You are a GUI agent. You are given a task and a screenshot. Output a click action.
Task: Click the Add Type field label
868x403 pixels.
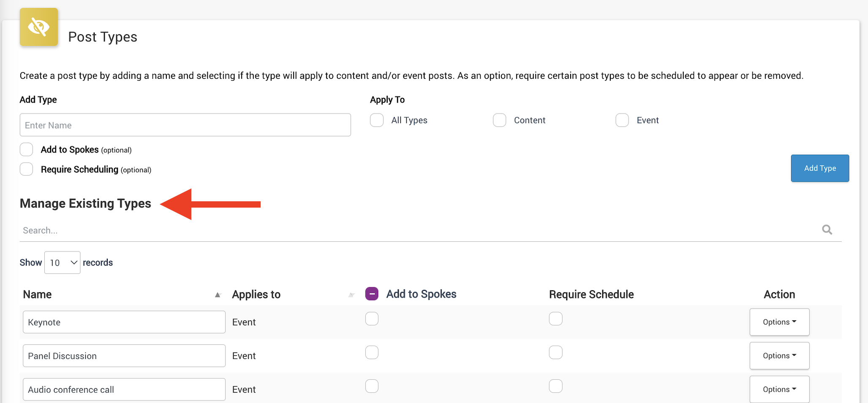coord(38,100)
